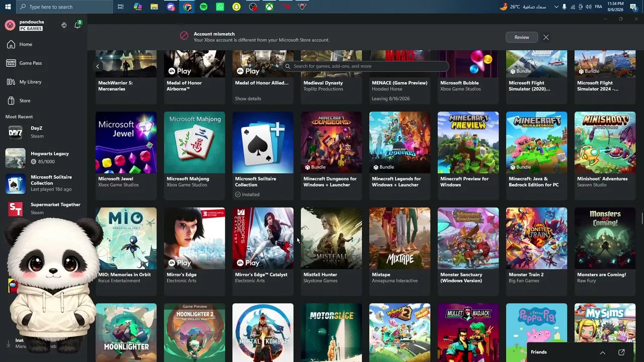Click the Review button for account mismatch

click(522, 37)
